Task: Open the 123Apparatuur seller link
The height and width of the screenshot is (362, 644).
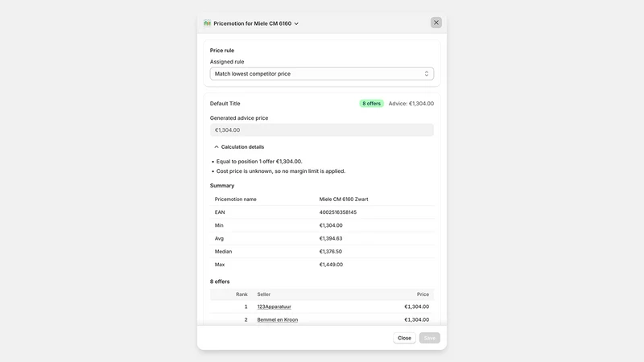Action: [274, 306]
